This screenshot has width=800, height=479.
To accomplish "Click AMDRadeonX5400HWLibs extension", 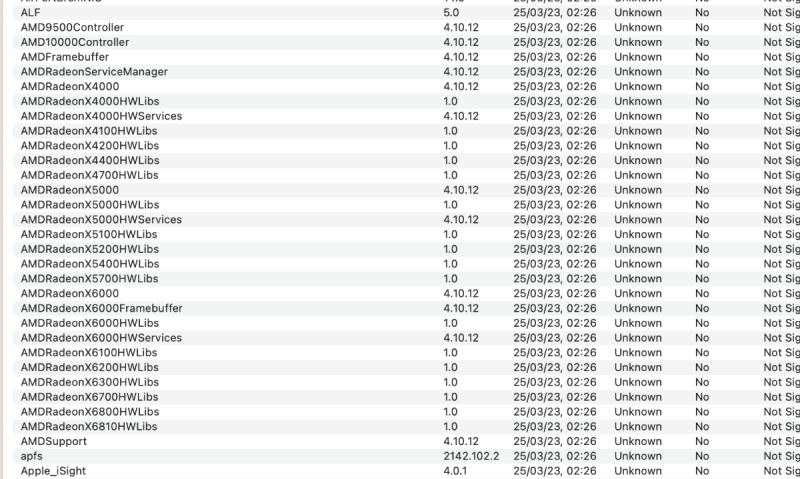I will coord(90,264).
